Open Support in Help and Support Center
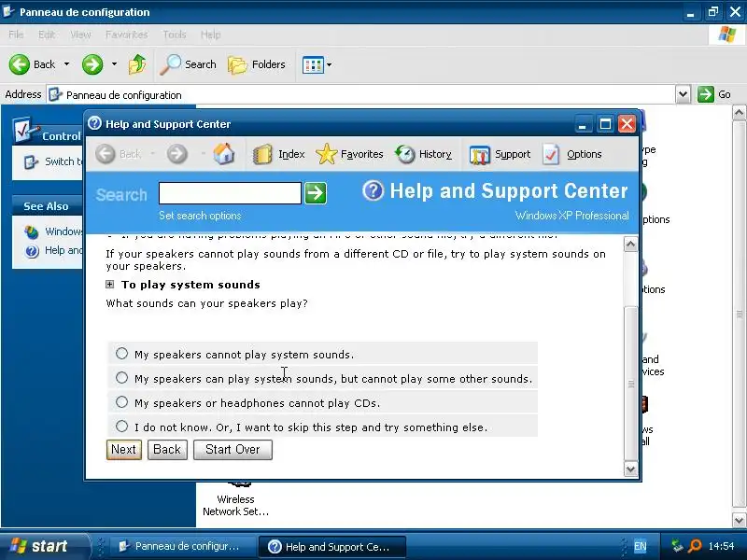The height and width of the screenshot is (560, 747). [500, 154]
